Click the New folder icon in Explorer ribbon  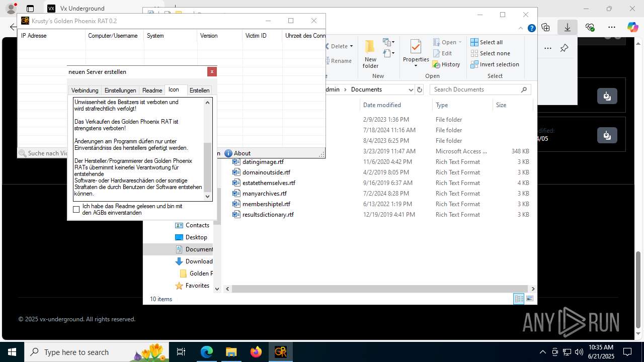370,46
